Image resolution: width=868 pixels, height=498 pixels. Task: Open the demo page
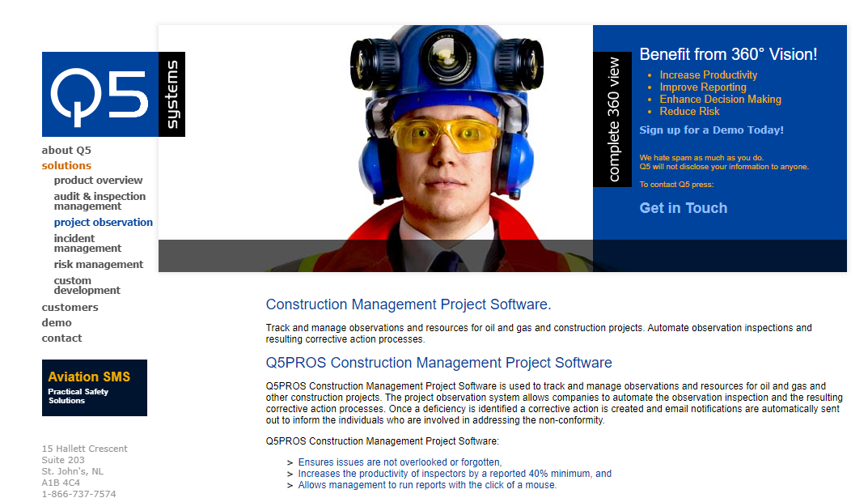pyautogui.click(x=57, y=323)
